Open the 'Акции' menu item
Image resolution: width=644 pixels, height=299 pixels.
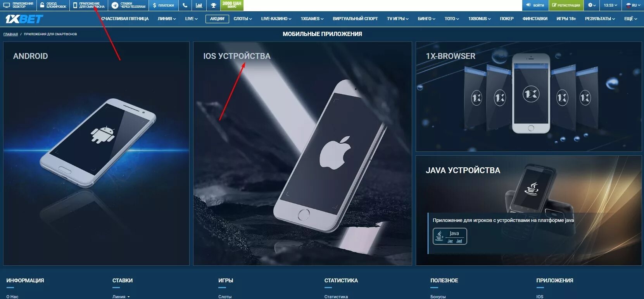[217, 19]
